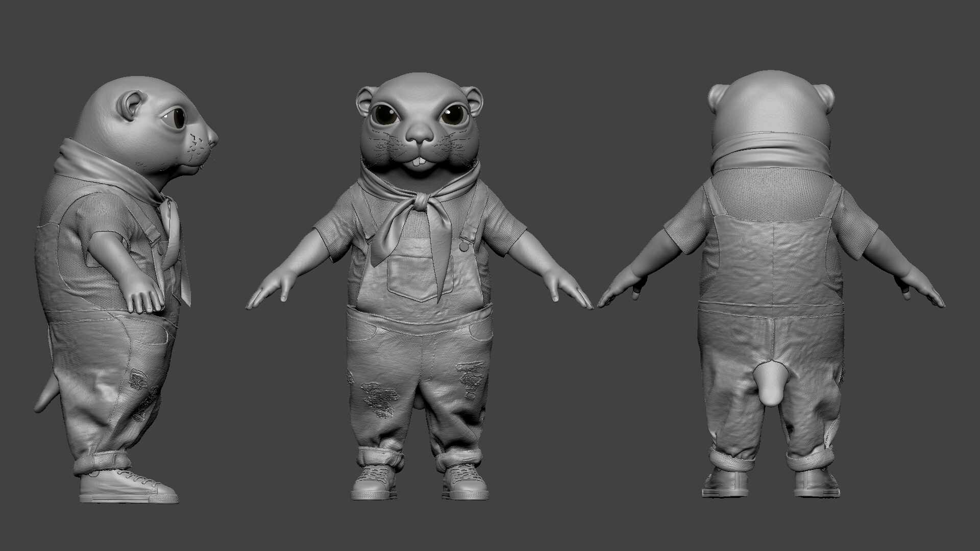Click the back of head on back view
This screenshot has width=980, height=551.
771,105
